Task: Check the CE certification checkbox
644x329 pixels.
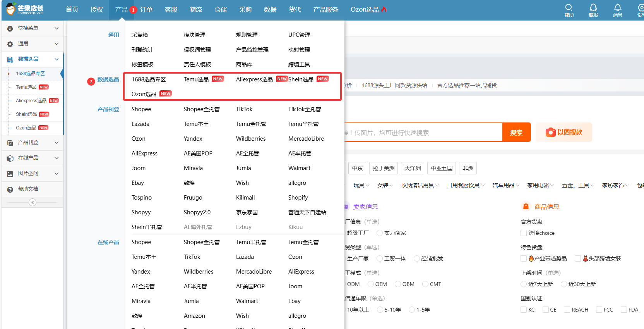Action: click(x=546, y=310)
